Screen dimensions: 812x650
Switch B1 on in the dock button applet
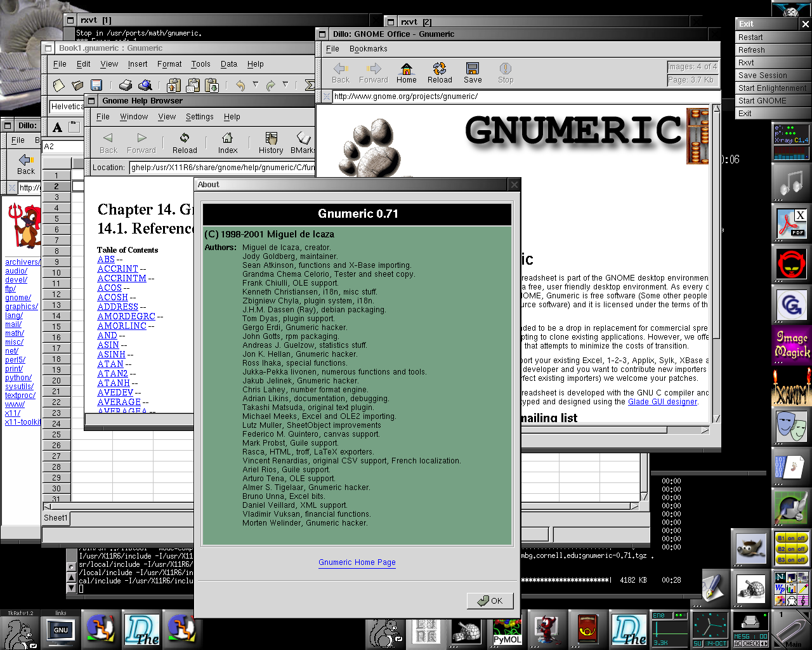click(791, 538)
